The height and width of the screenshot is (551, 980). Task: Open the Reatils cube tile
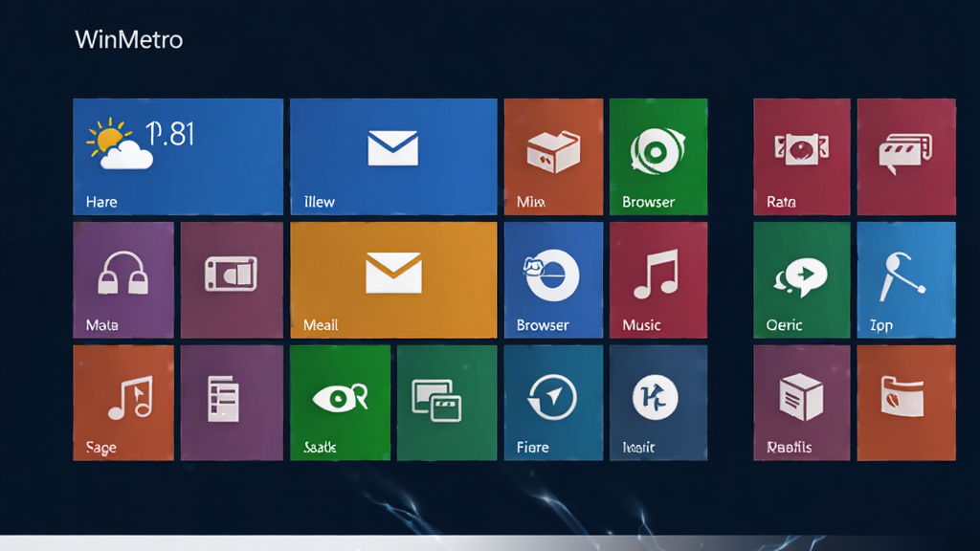(802, 403)
